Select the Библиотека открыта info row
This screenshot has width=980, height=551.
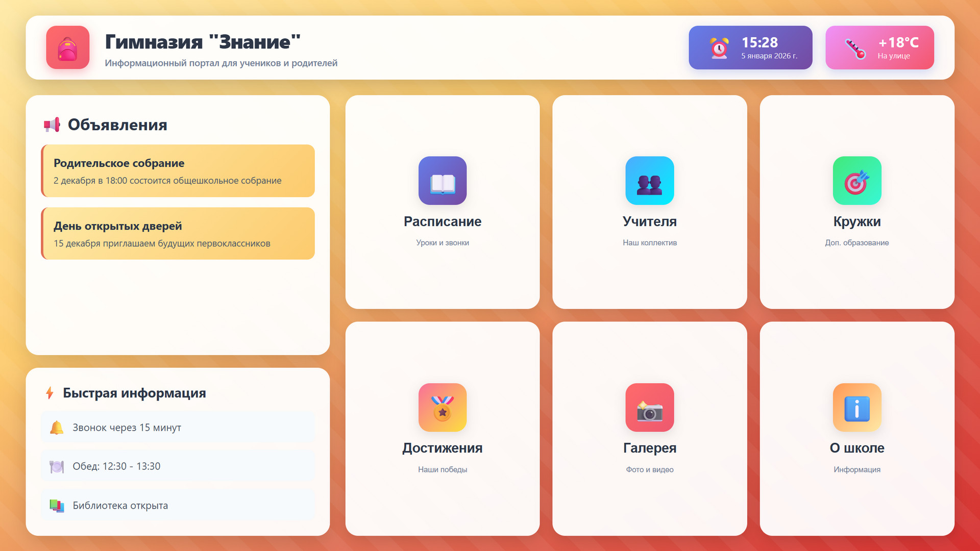[x=178, y=506]
